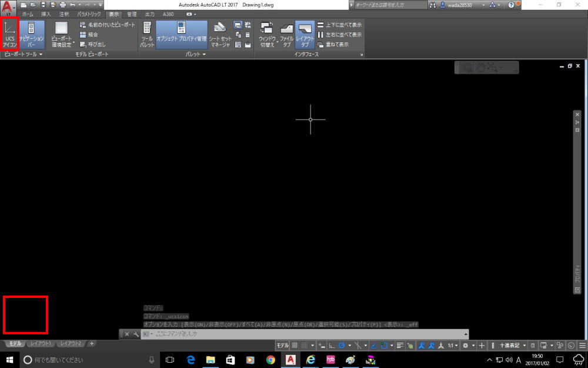Screen dimensions: 588x368
Task: Click the Autodesk exchange triangle icon
Action: click(493, 5)
